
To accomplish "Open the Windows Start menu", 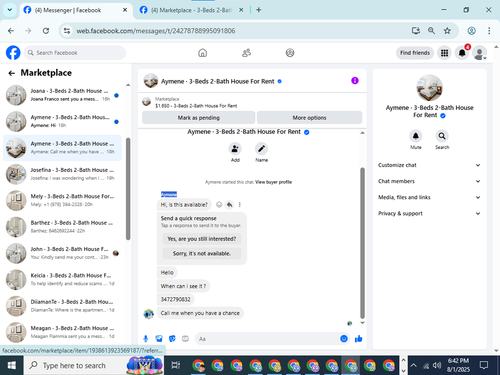I will click(12, 365).
